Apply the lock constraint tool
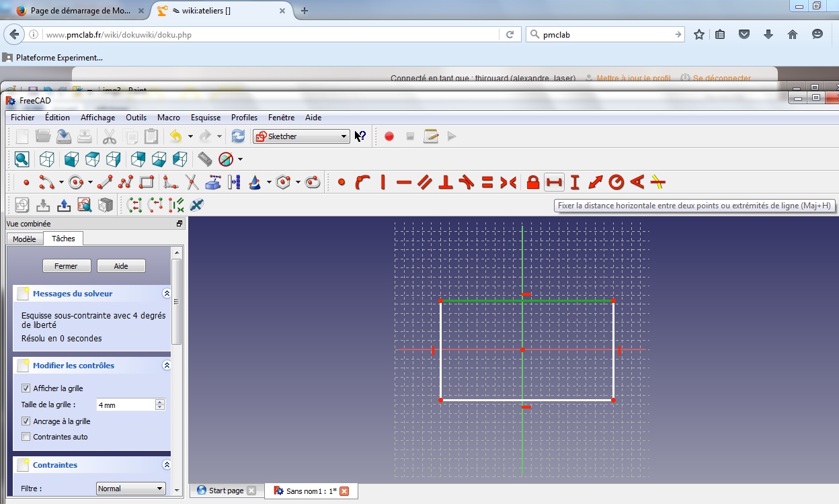 (x=533, y=182)
